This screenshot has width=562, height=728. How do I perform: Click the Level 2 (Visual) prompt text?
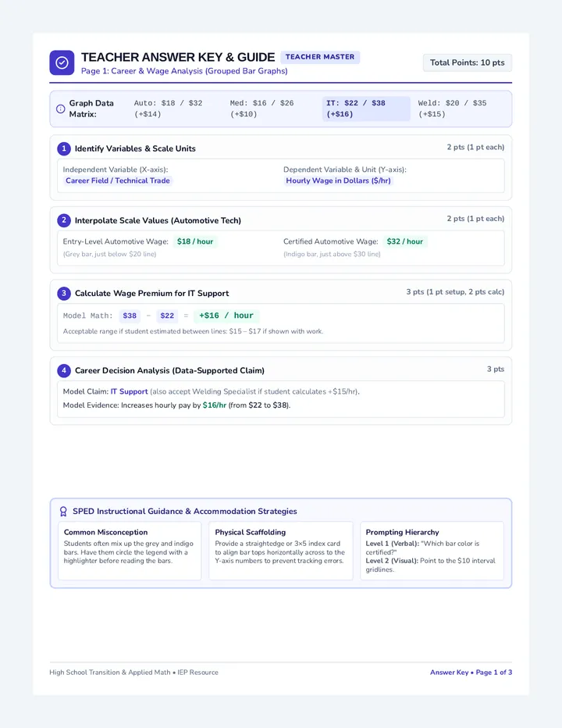[x=430, y=565]
